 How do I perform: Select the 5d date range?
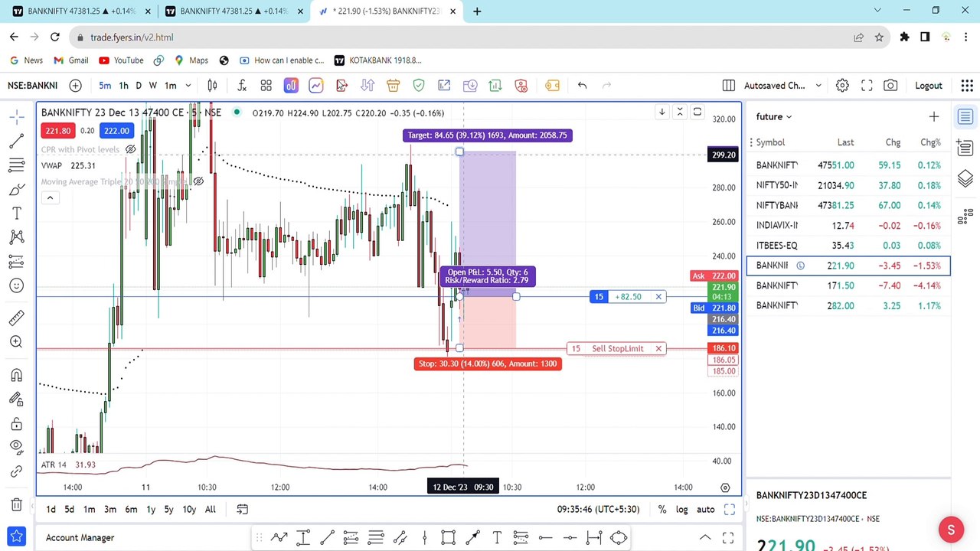69,510
